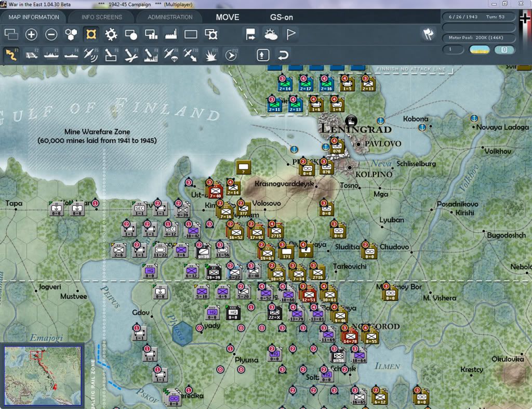Screen dimensions: 532x409
Task: Click the rectangle-with-gear toolbar icon
Action: (211, 34)
